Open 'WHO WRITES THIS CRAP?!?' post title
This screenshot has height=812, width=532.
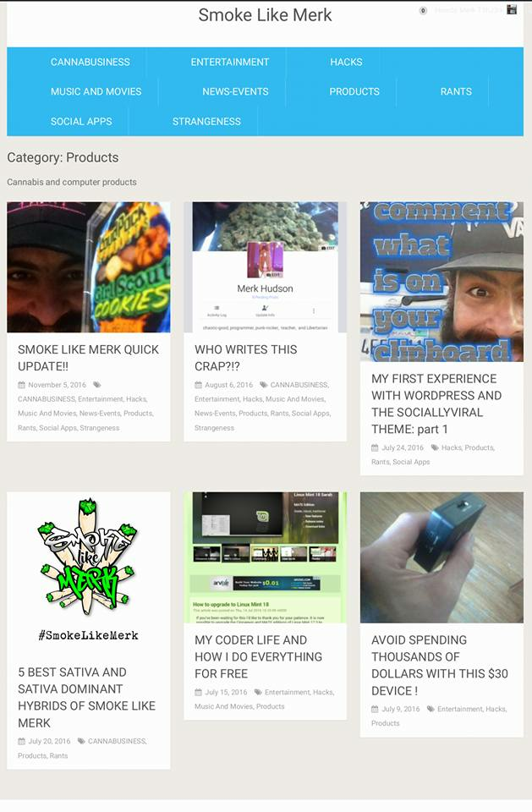point(245,358)
